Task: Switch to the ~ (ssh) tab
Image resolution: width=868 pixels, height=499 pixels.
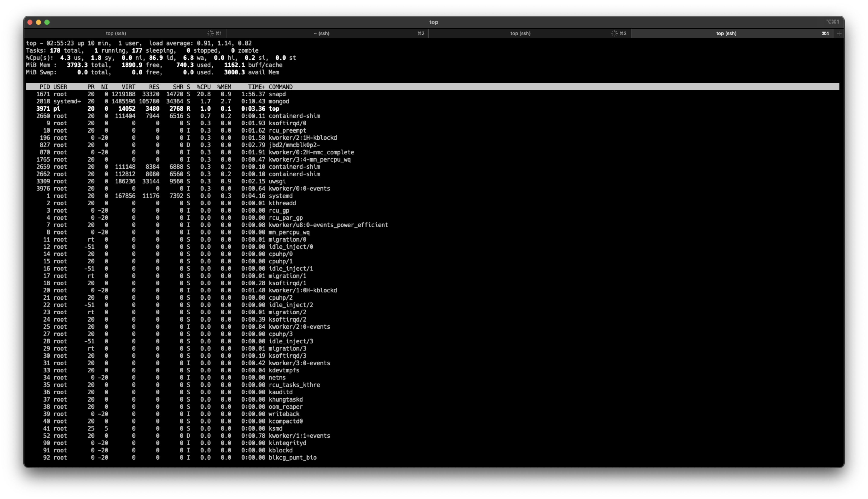Action: click(321, 33)
